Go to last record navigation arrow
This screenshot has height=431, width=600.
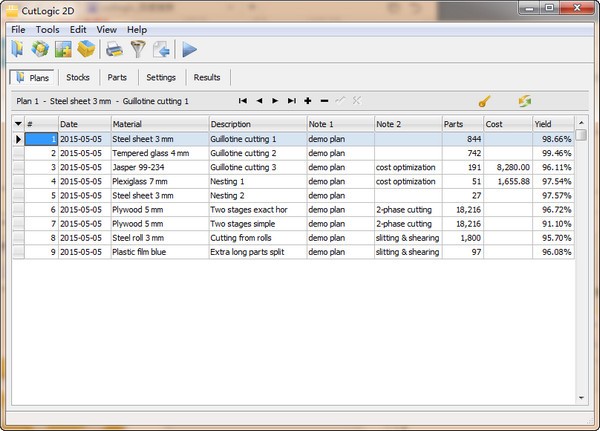point(291,101)
